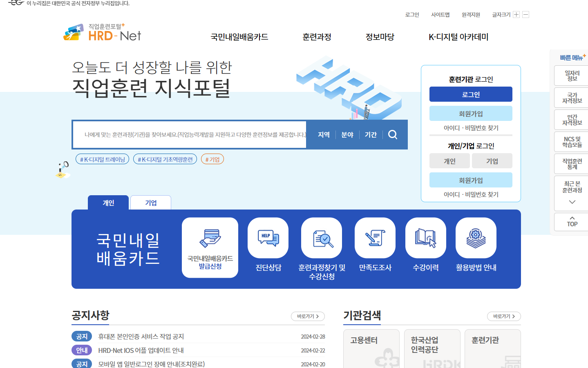Select the 활용방법 안내 icon

point(476,237)
